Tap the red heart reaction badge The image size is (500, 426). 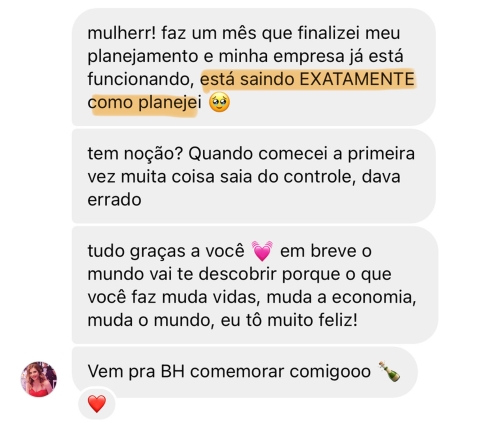[x=97, y=404]
